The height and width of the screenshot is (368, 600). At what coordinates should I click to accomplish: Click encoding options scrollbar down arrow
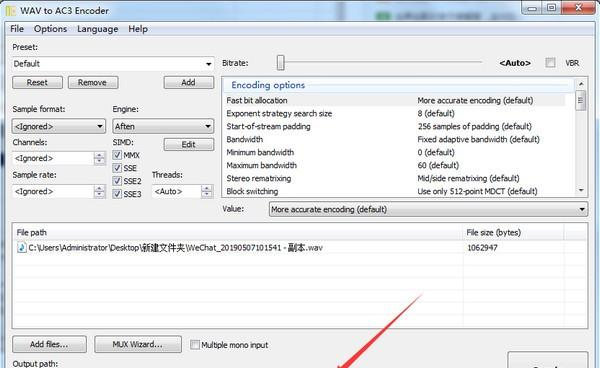pyautogui.click(x=581, y=190)
